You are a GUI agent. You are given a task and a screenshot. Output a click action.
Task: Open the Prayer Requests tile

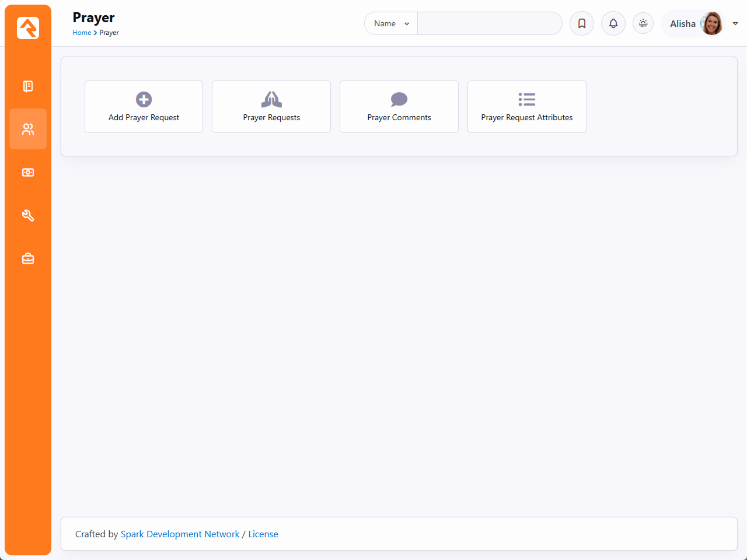coord(271,107)
